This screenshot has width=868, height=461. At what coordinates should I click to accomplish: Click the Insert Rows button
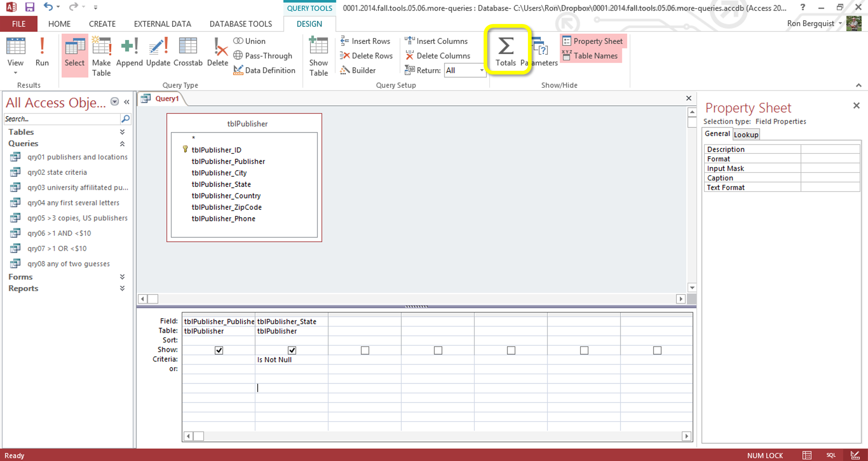[365, 41]
